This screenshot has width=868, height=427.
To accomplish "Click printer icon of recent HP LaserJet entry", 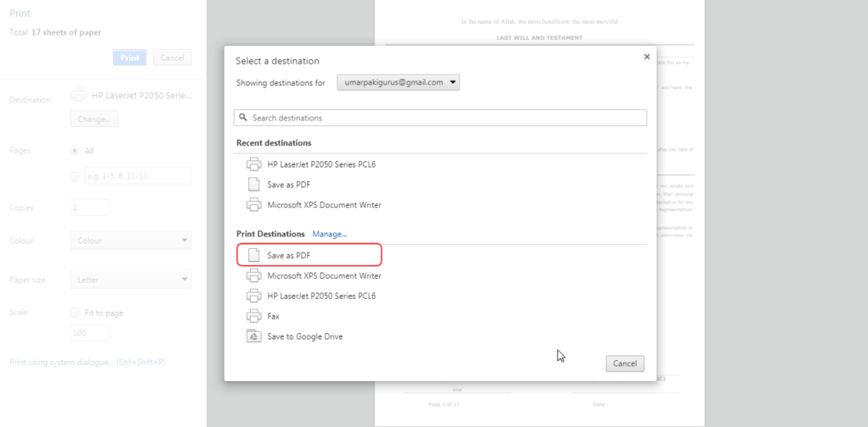I will pyautogui.click(x=253, y=164).
